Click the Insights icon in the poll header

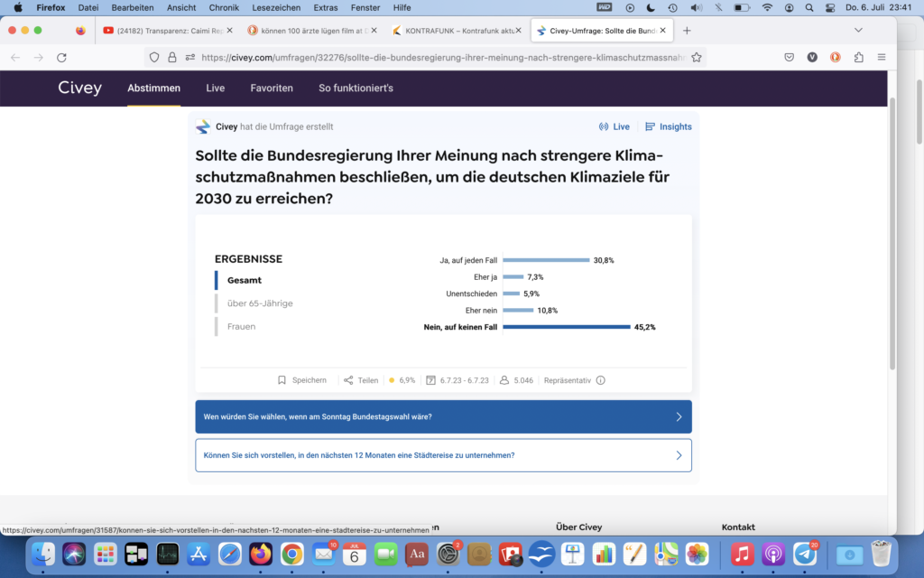click(x=650, y=126)
